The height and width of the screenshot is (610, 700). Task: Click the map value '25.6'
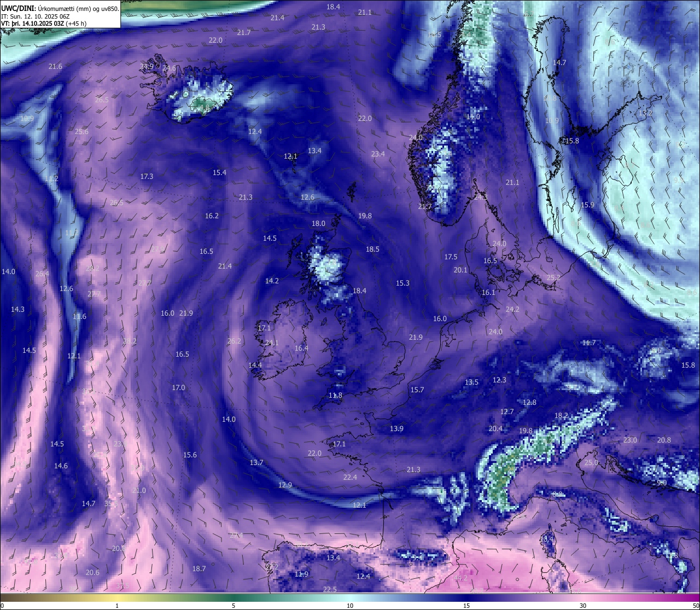[81, 132]
